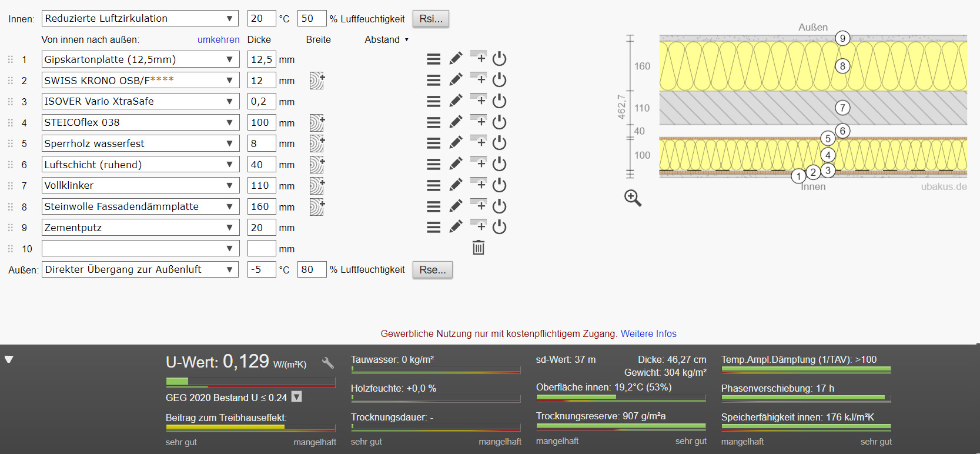The height and width of the screenshot is (454, 980).
Task: Switch off the ISOVER Vario XtraSafe layer
Action: tap(499, 101)
